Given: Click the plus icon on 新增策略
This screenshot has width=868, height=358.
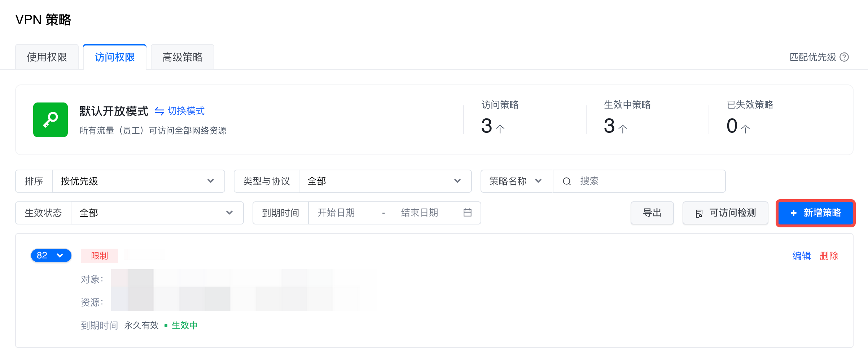Looking at the screenshot, I should 793,213.
